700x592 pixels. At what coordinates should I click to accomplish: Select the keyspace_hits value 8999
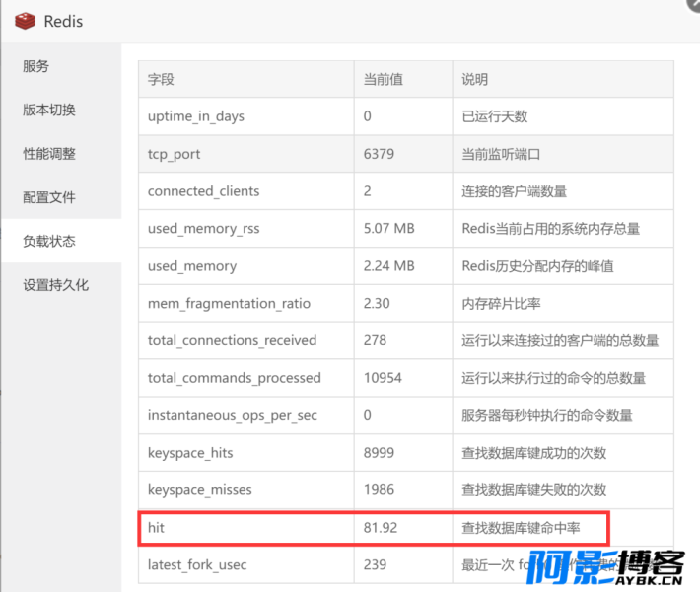[x=380, y=453]
